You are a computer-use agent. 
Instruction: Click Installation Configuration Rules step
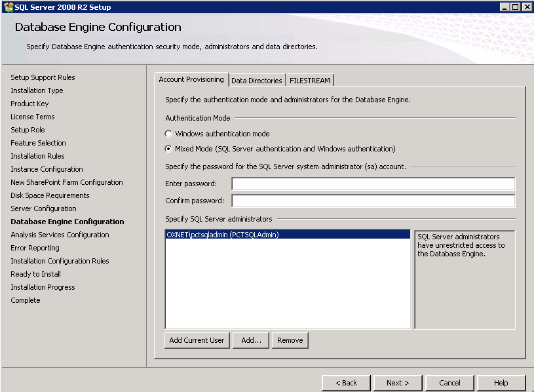(60, 261)
